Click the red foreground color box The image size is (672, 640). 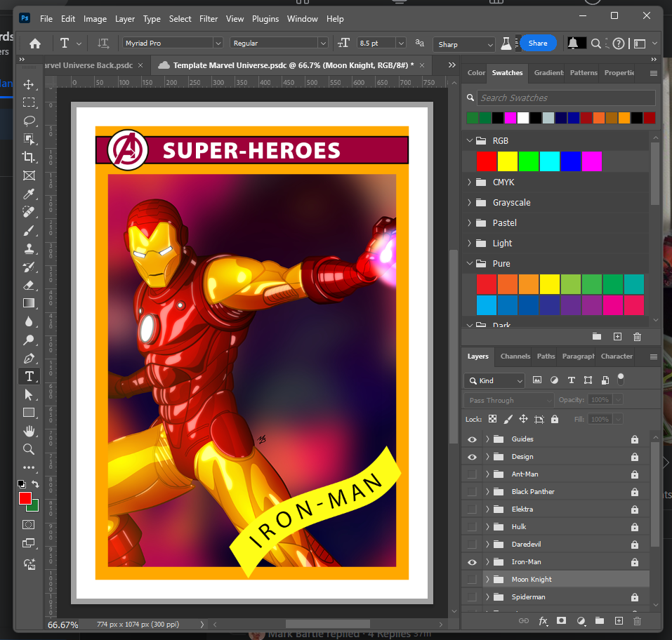point(25,498)
